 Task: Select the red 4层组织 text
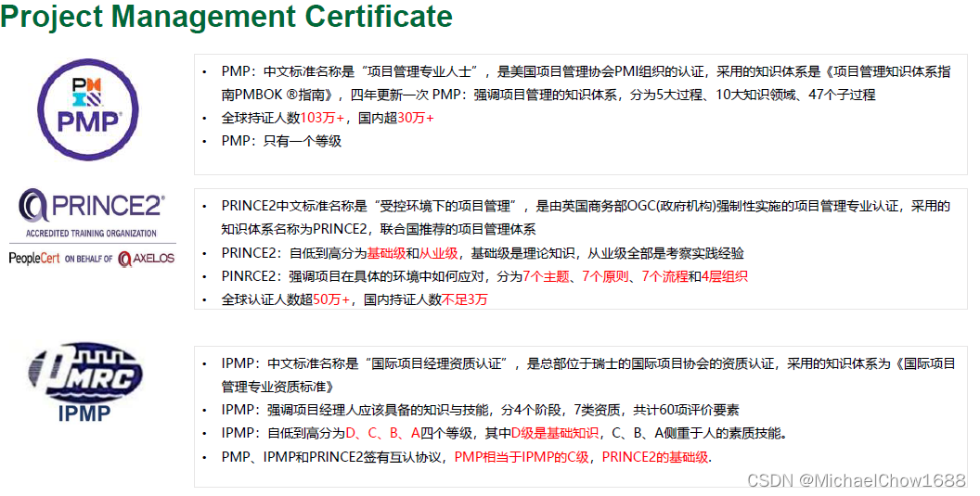pos(725,276)
